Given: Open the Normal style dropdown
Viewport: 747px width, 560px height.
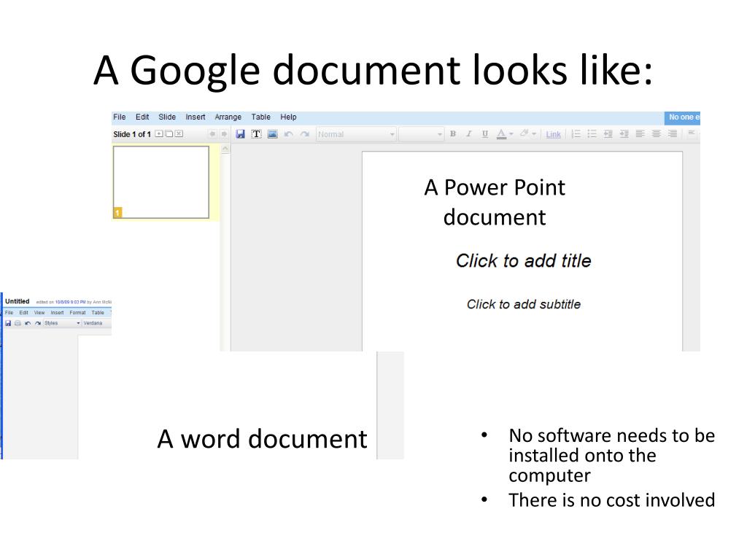Looking at the screenshot, I should click(x=356, y=134).
